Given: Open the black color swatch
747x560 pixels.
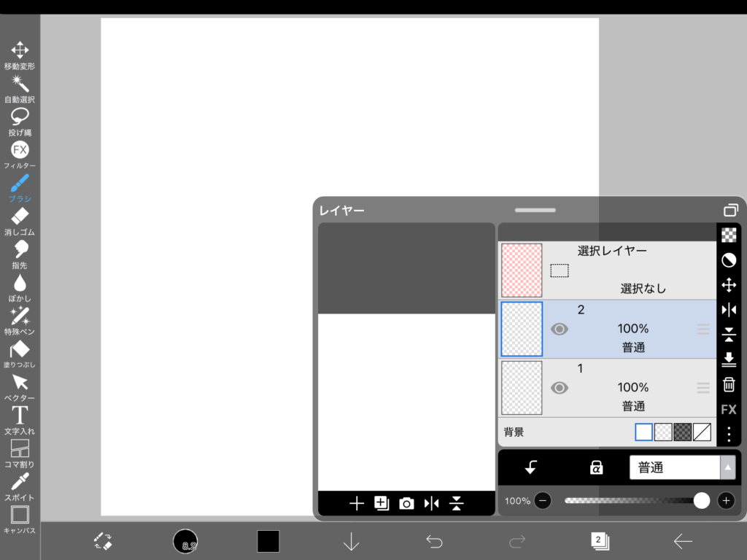Looking at the screenshot, I should tap(268, 541).
